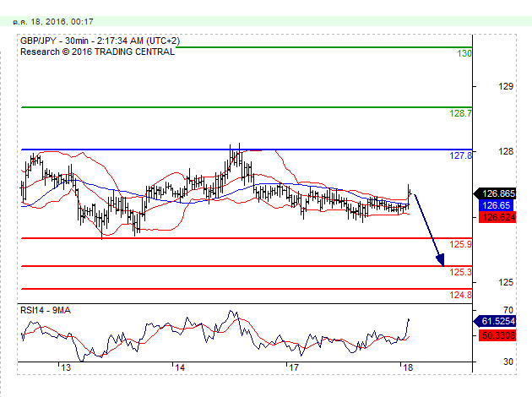Screen dimensions: 532x397
Task: Click the date axis label 17
Action: click(294, 367)
